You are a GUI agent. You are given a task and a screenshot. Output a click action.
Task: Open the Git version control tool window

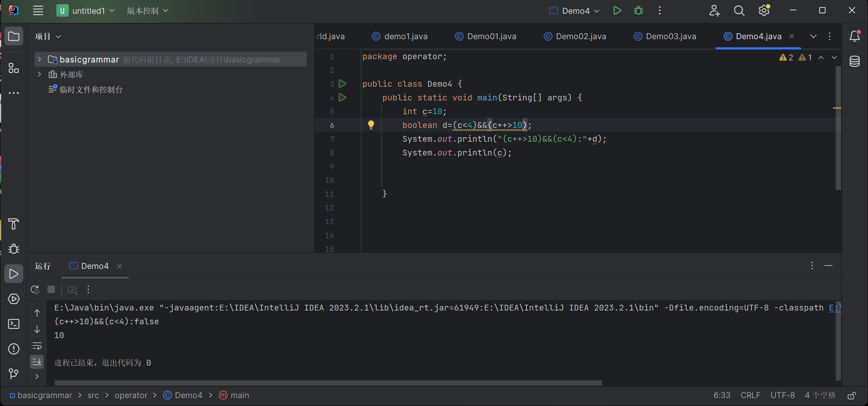14,373
